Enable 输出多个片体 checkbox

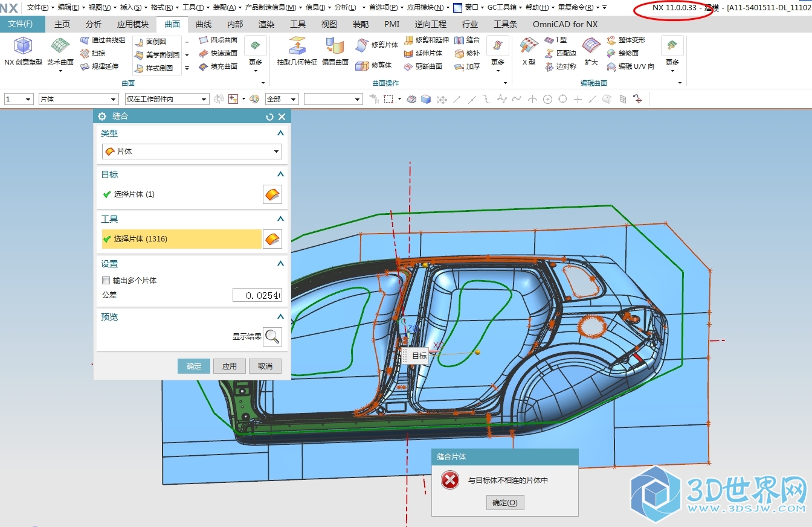pyautogui.click(x=106, y=281)
